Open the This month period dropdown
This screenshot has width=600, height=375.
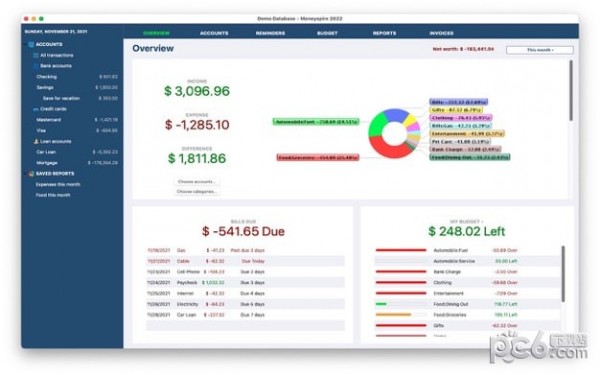(540, 50)
